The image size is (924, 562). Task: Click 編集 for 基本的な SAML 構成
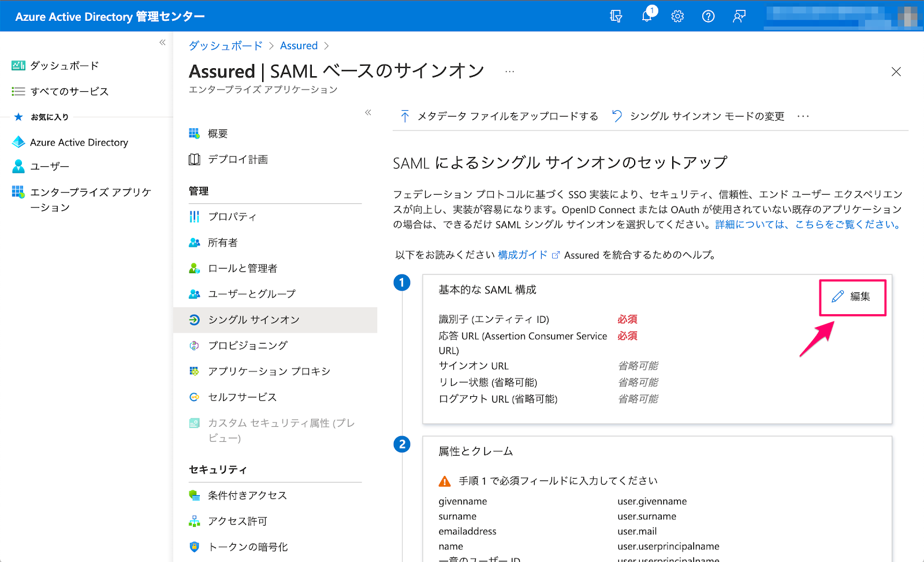pyautogui.click(x=852, y=296)
